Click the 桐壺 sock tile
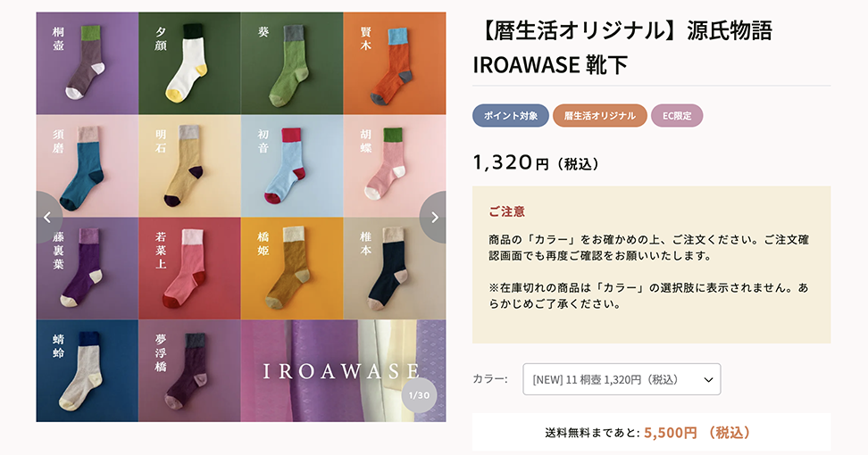This screenshot has width=868, height=455. (88, 63)
